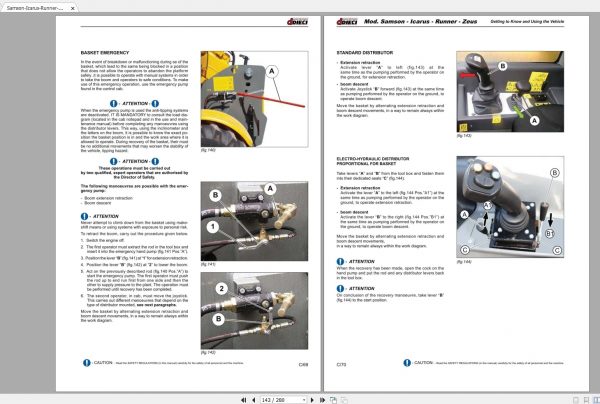
Task: Go to the next page
Action: point(312,400)
